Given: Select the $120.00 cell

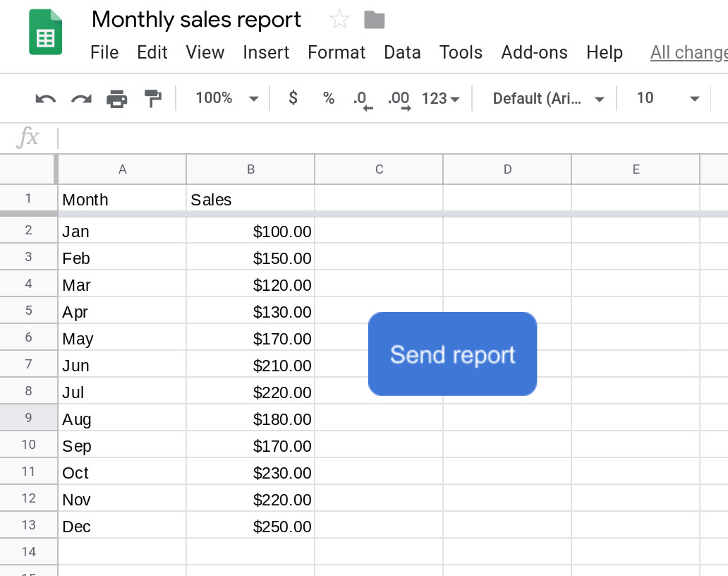Looking at the screenshot, I should (250, 284).
